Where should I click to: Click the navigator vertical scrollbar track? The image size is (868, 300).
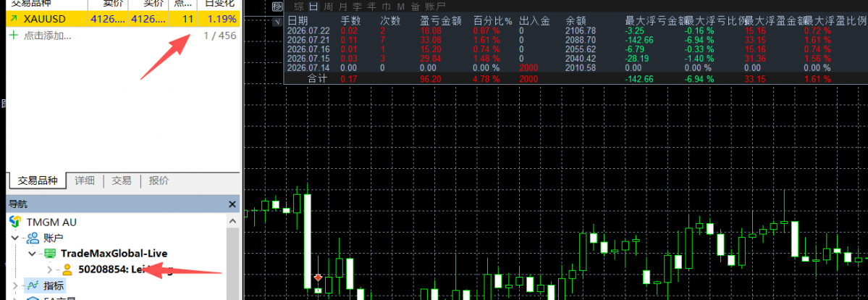pyautogui.click(x=232, y=263)
